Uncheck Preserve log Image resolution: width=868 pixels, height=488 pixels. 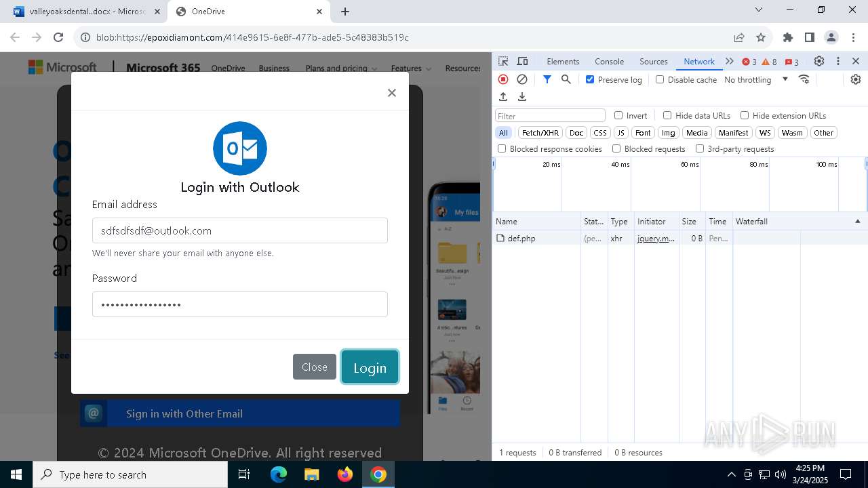point(590,79)
